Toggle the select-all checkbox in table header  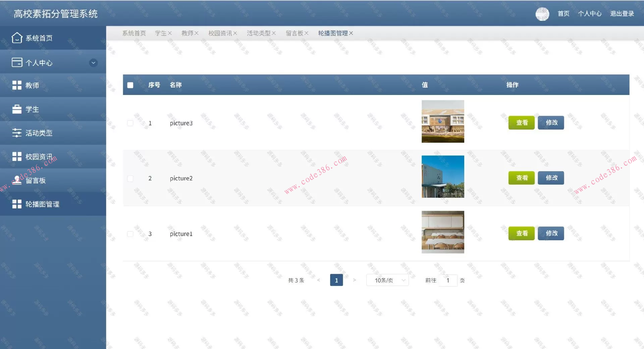[x=130, y=85]
